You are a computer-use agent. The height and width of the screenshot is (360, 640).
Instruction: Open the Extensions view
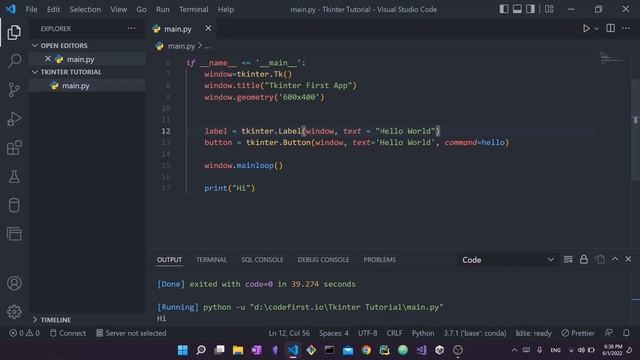(x=14, y=148)
